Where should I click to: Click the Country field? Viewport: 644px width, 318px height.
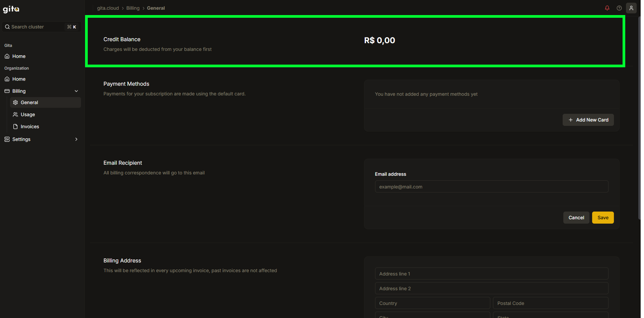(433, 303)
